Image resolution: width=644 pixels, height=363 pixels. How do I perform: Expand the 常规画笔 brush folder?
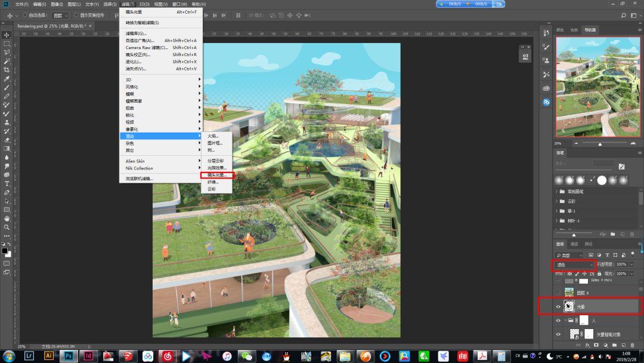coord(557,192)
